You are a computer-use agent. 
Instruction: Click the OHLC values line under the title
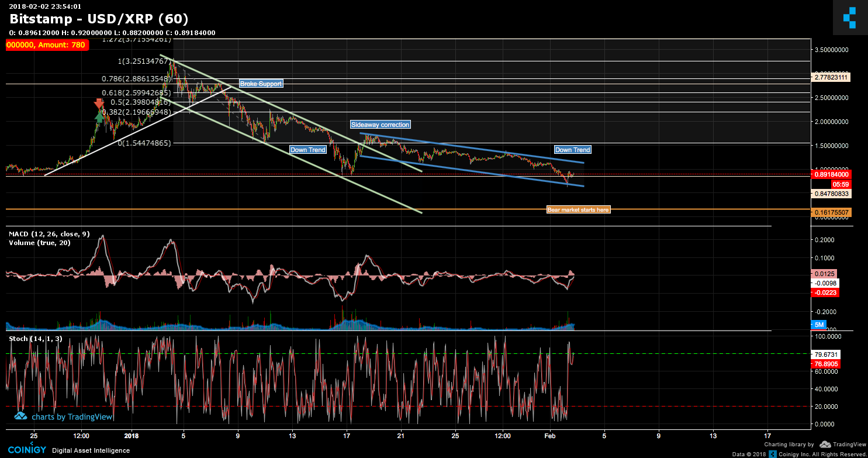click(112, 33)
